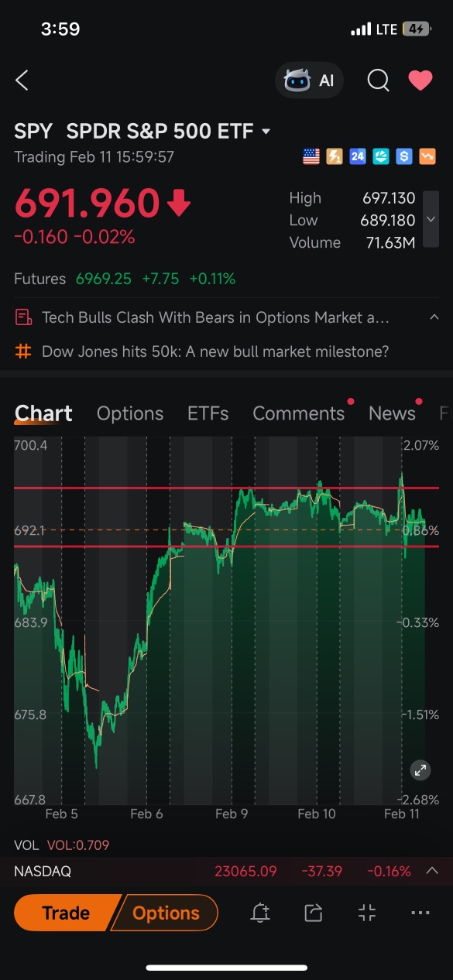Open the SPY ticker name dropdown

click(266, 132)
